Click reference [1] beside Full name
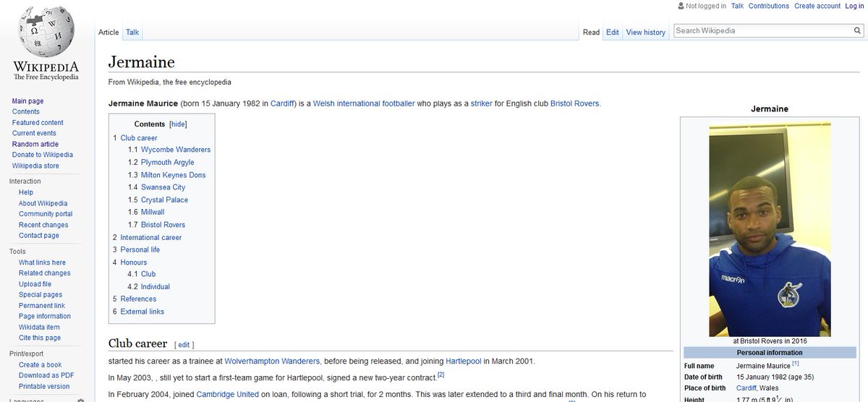 coord(796,363)
